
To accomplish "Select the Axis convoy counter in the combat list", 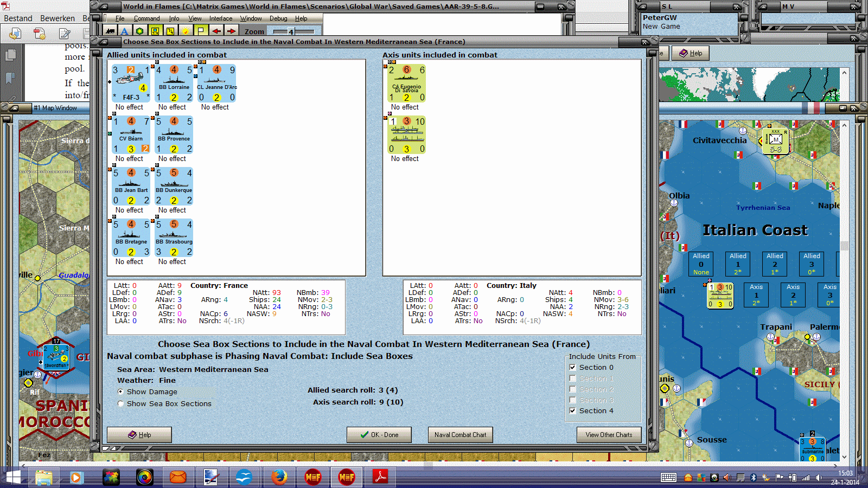I will click(x=406, y=135).
